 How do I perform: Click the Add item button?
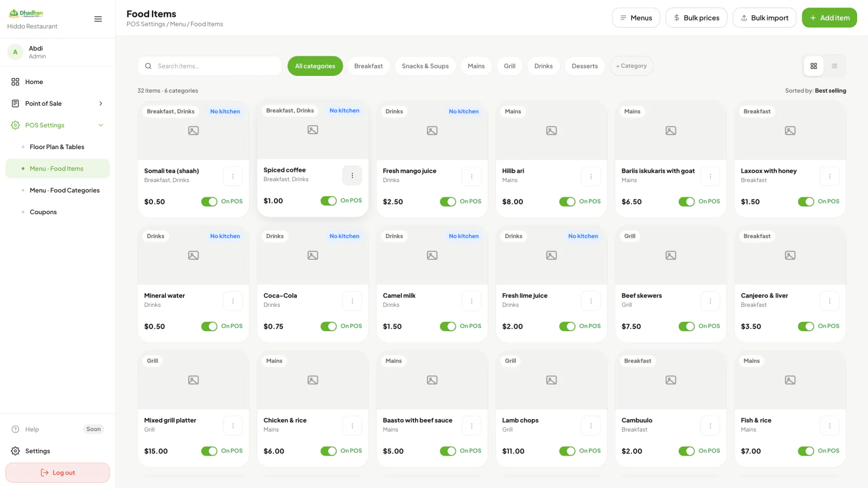829,18
